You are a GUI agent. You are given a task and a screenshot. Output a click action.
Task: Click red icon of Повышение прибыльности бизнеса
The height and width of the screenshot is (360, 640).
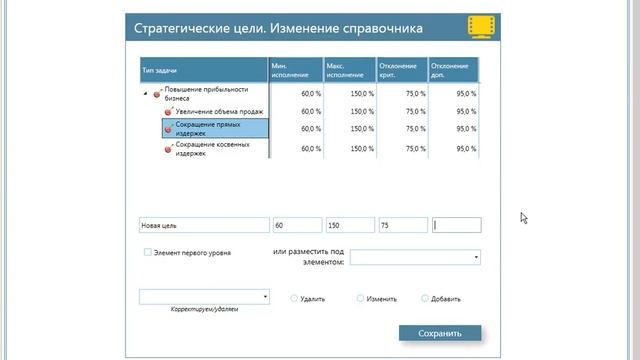157,95
